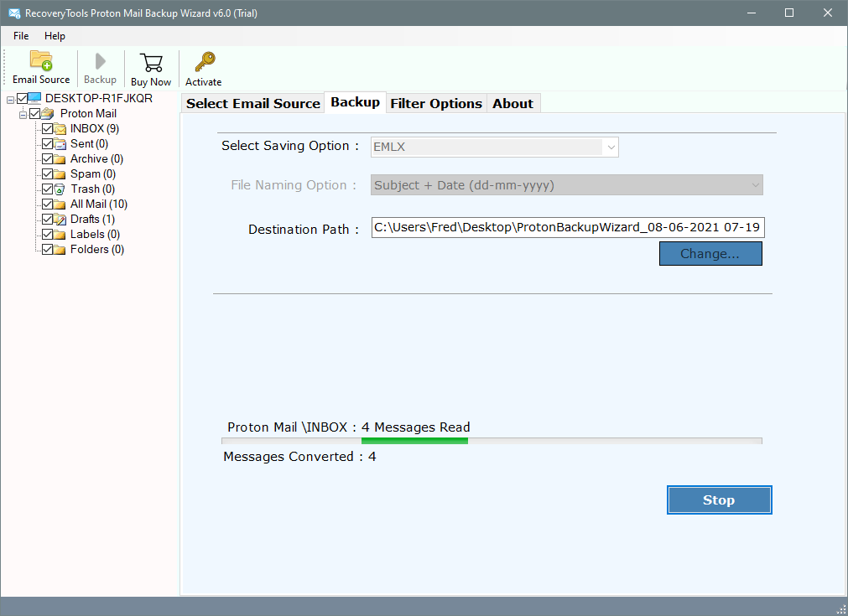The width and height of the screenshot is (848, 616).
Task: Toggle the Sent (0) checkbox
Action: click(48, 144)
